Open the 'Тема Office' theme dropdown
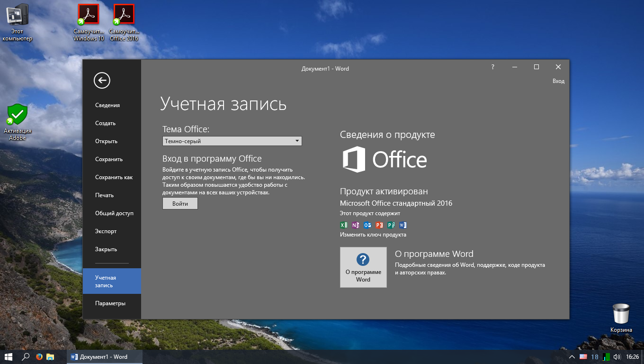 click(232, 141)
